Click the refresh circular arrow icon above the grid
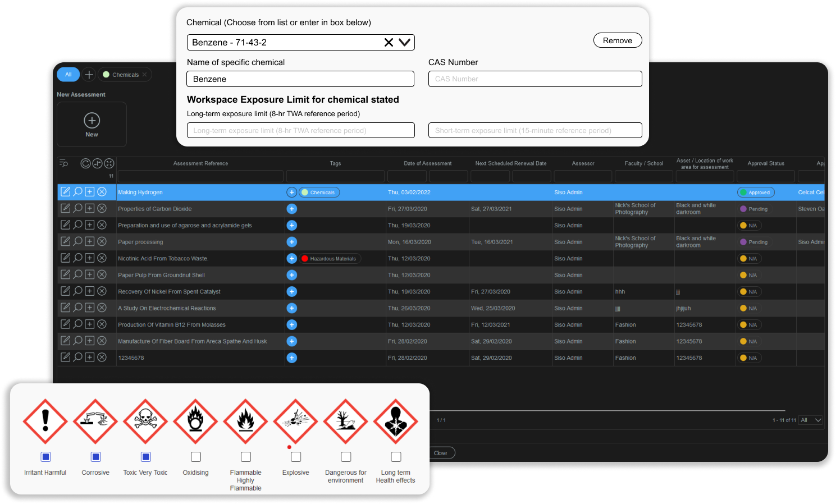 85,163
